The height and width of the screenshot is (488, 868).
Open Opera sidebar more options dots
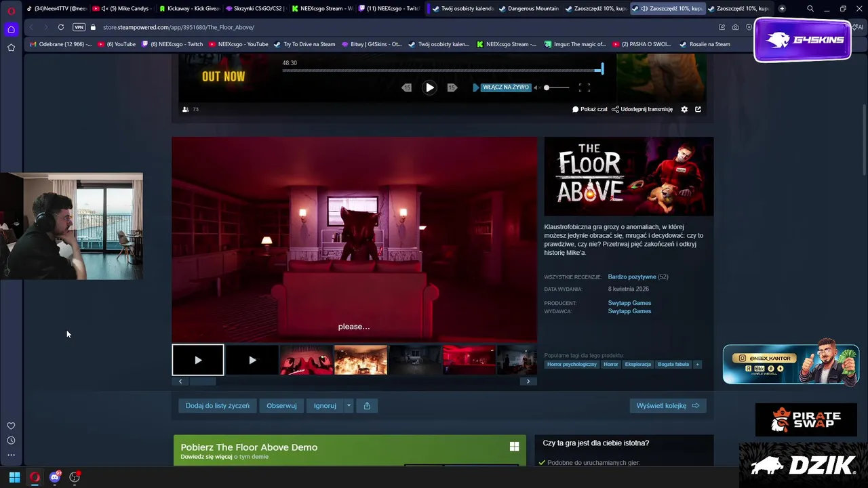point(11,455)
